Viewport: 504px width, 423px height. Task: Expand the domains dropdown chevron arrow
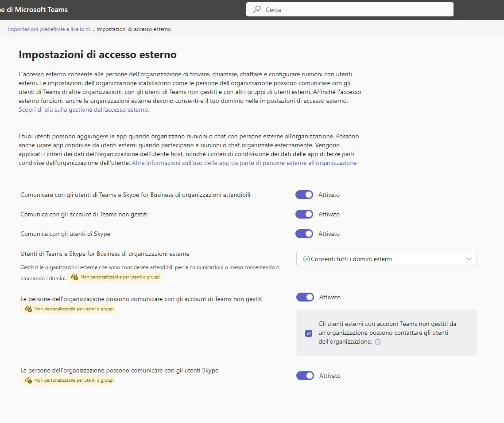point(469,259)
